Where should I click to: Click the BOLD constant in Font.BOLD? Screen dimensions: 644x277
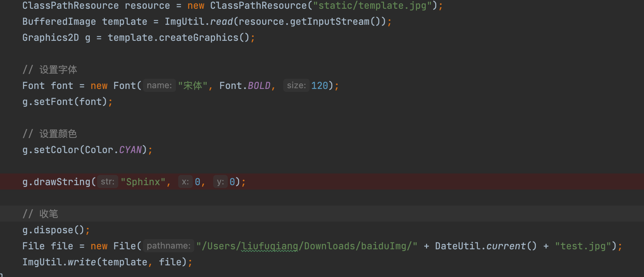point(259,86)
